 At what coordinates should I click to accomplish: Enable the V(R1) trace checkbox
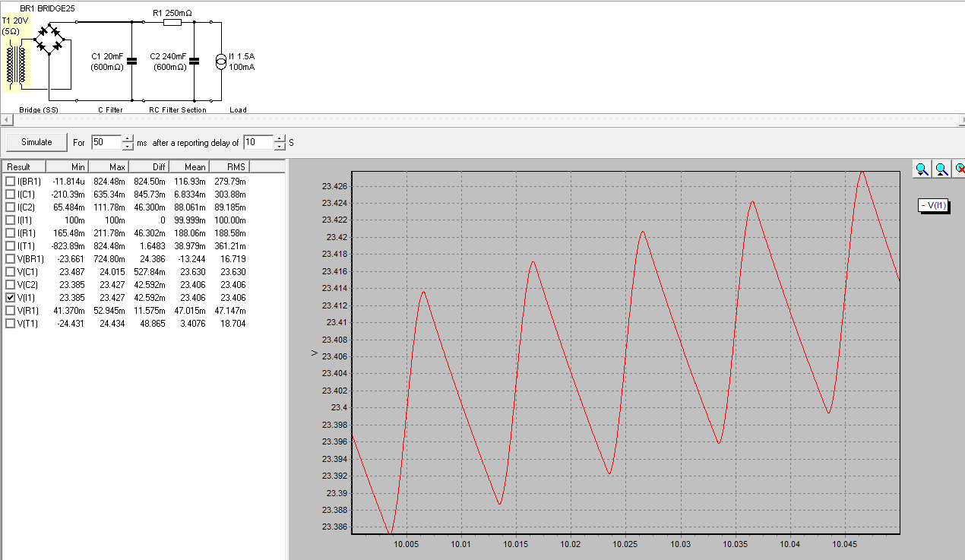(10, 311)
